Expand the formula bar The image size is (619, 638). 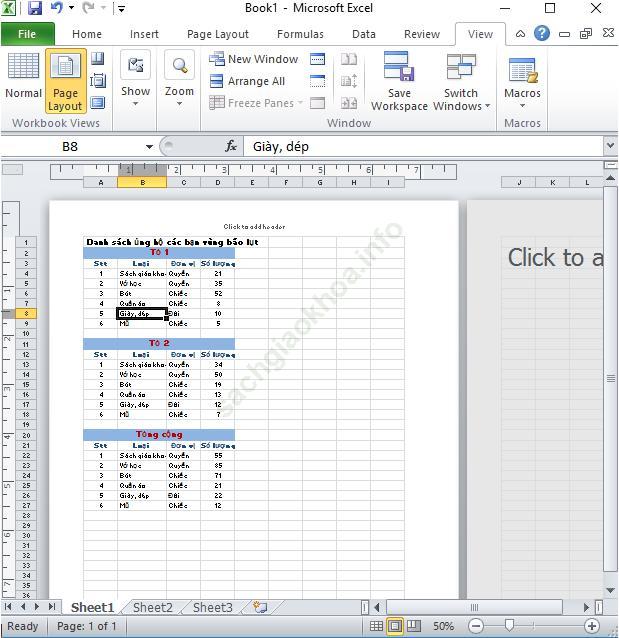[610, 145]
